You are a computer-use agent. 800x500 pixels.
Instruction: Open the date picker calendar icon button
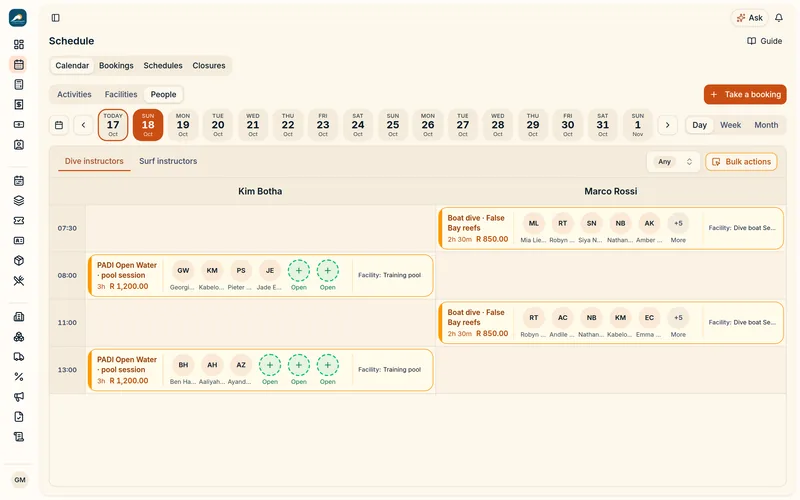(59, 125)
